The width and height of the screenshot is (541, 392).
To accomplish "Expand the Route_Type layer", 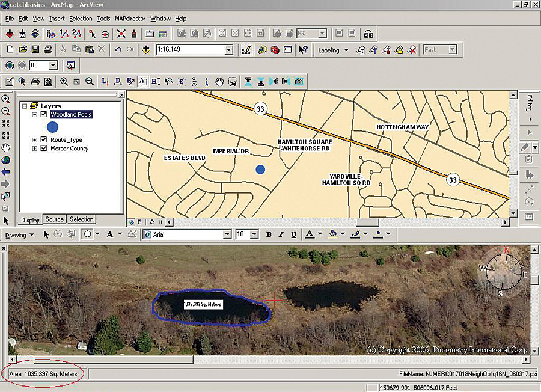I will [34, 139].
